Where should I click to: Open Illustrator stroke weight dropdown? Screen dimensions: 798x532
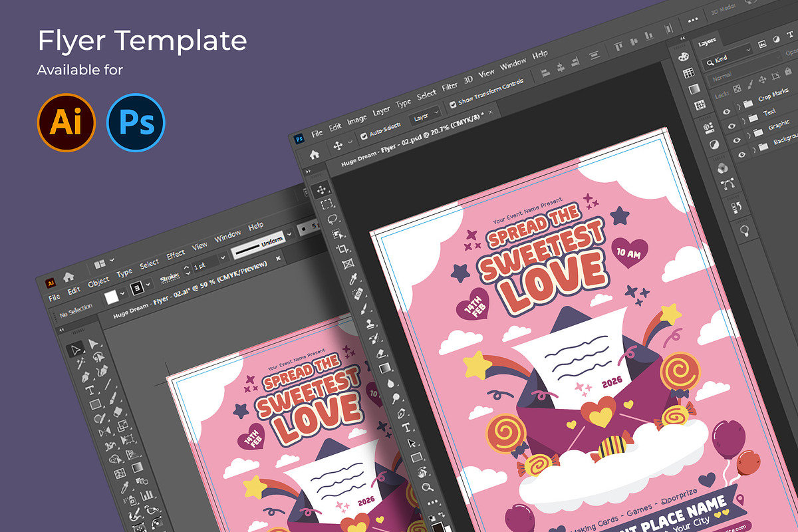click(x=223, y=257)
